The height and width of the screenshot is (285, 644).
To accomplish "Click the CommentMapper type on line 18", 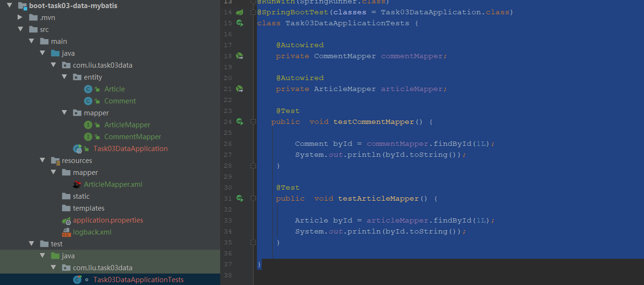I will tap(345, 56).
